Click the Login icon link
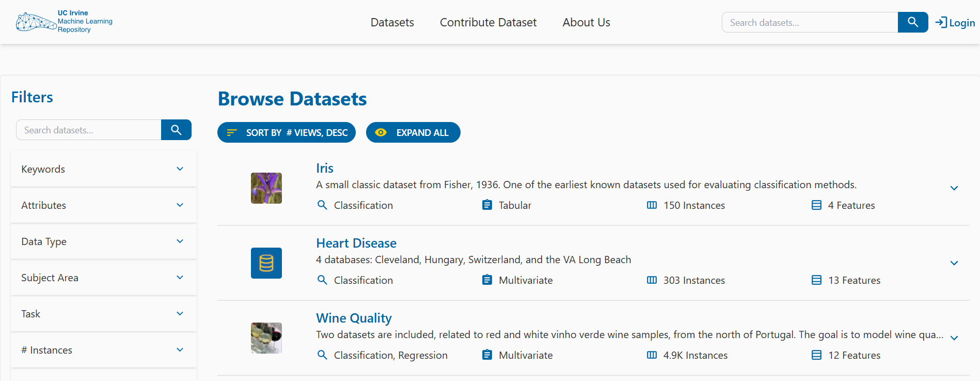The height and width of the screenshot is (381, 980). pyautogui.click(x=955, y=23)
